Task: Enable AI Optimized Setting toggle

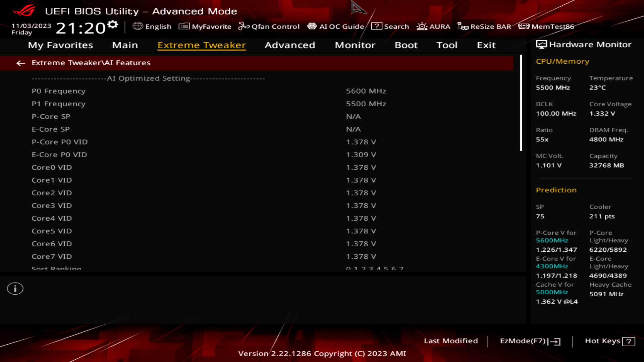Action: pos(148,78)
